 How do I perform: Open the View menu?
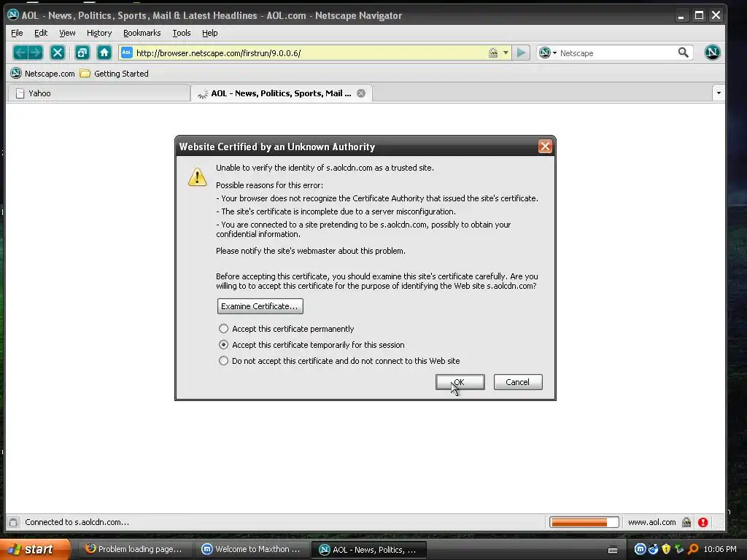click(x=67, y=33)
